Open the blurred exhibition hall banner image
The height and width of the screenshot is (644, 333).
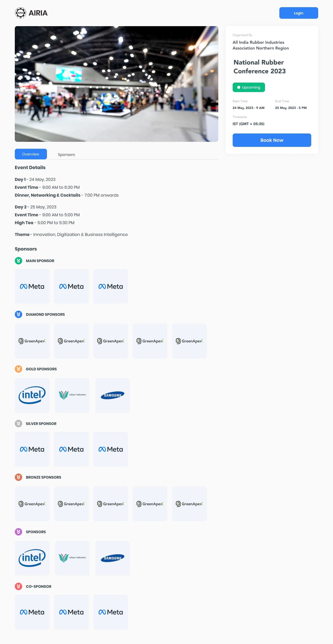tap(117, 84)
